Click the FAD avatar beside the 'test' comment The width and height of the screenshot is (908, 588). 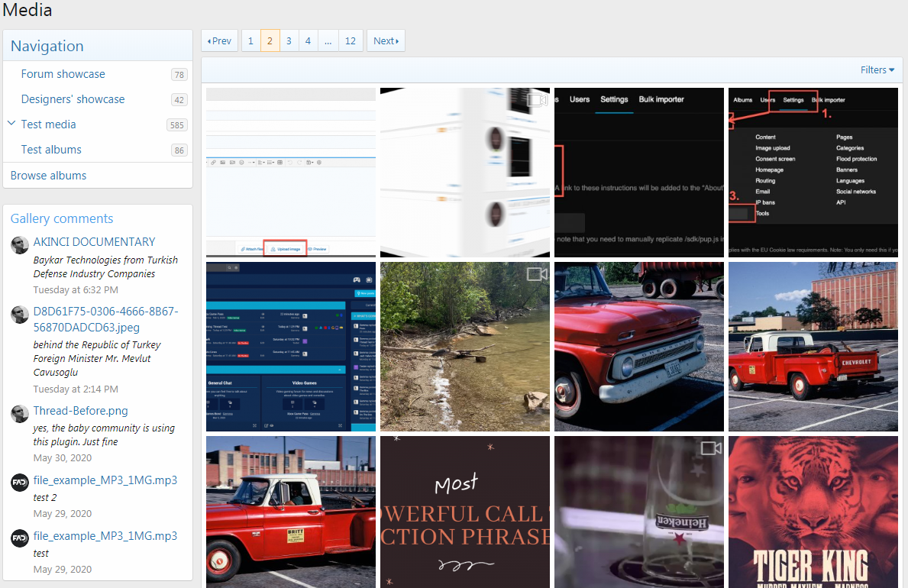click(20, 538)
